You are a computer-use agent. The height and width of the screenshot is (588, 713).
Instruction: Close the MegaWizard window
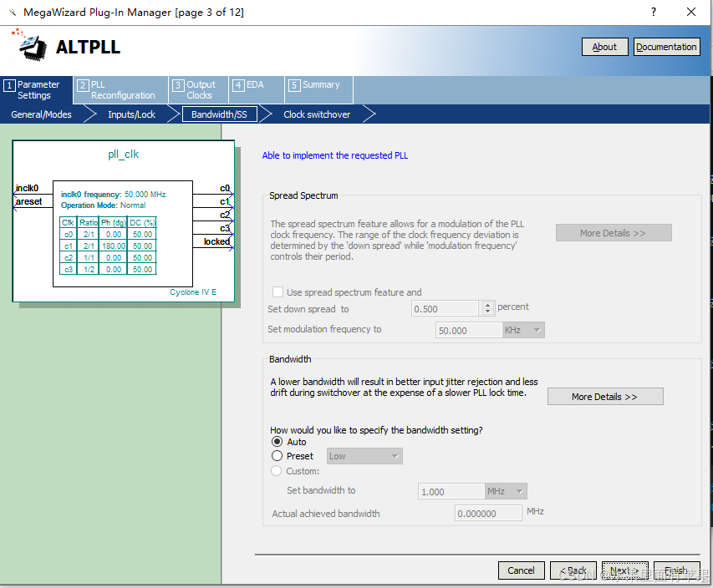[x=691, y=12]
